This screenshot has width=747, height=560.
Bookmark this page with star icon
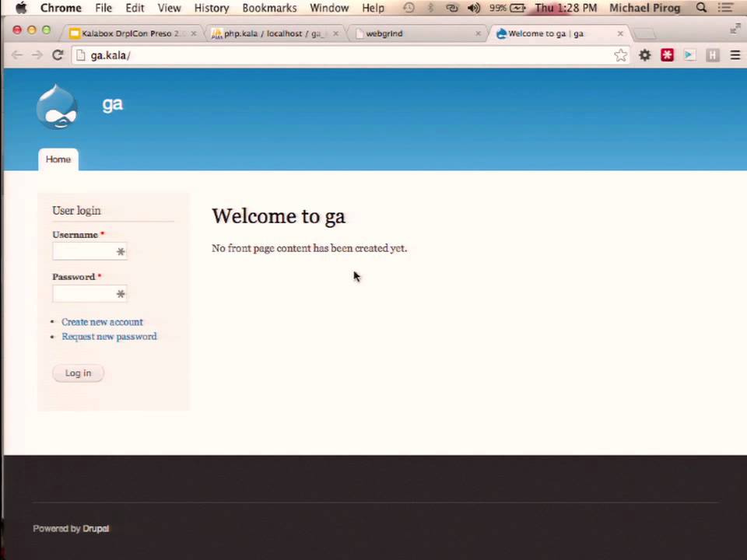620,55
